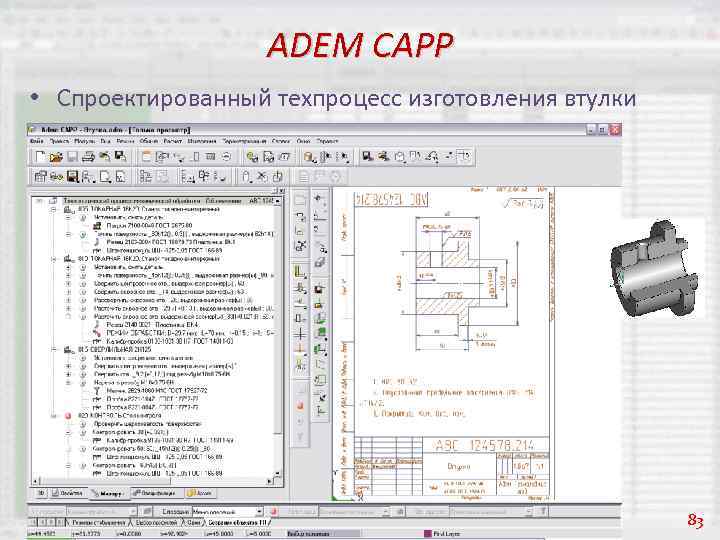Click the crossed-lines delete icon, second toolbar row

(262, 177)
